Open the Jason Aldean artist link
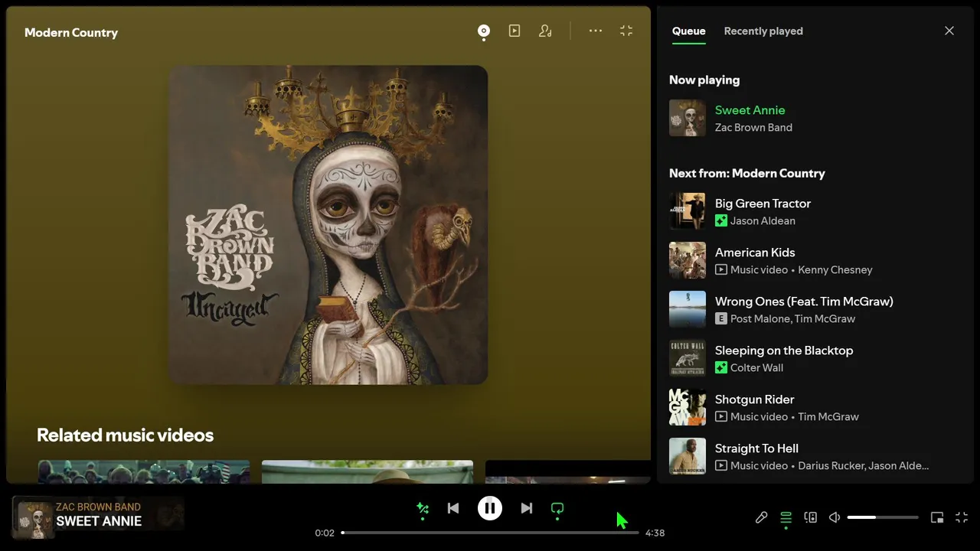The width and height of the screenshot is (980, 551). pos(763,221)
